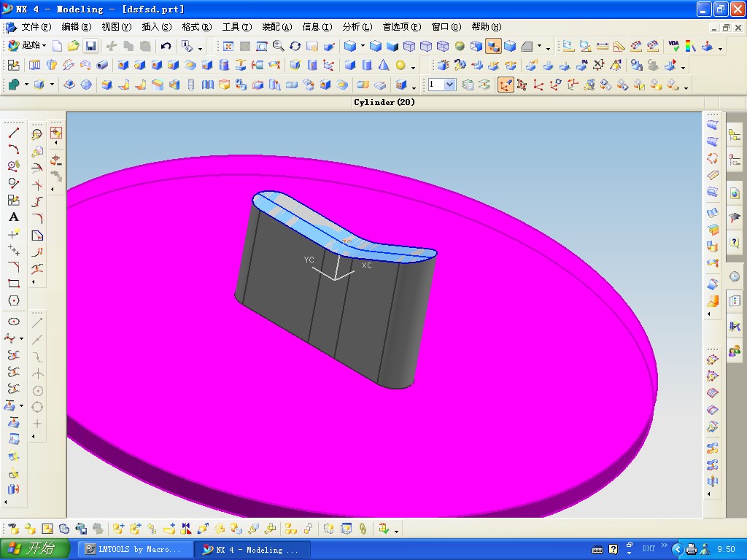Click NX 4 - Modeling taskbar button

pyautogui.click(x=252, y=550)
